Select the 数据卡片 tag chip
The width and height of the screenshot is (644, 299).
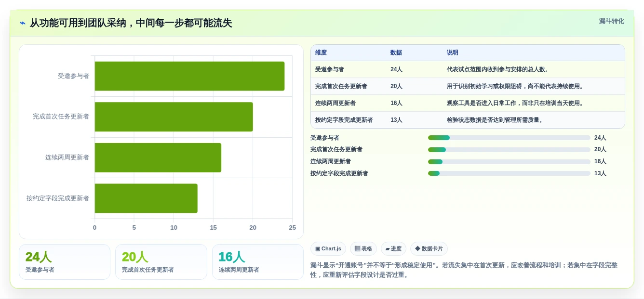pyautogui.click(x=429, y=249)
